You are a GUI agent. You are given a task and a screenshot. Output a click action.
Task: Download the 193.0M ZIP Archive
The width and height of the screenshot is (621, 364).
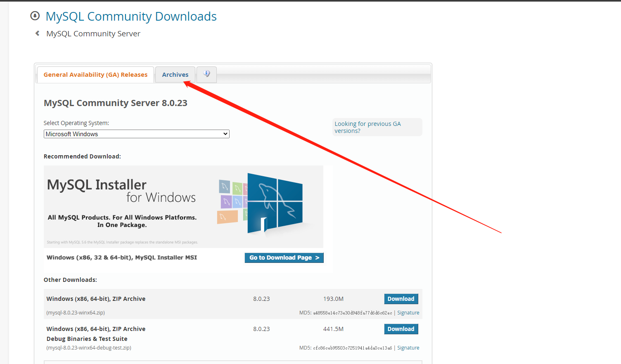(401, 299)
